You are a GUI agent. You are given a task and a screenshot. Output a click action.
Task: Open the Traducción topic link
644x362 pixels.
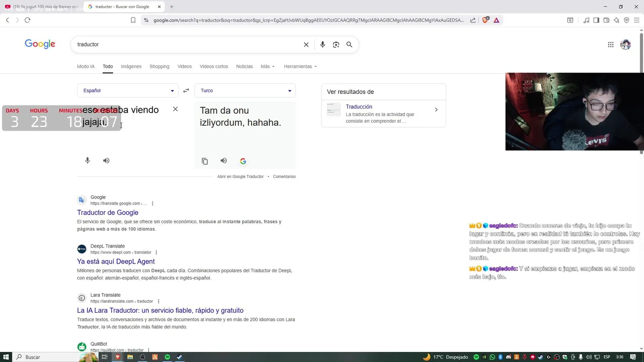pos(359,107)
